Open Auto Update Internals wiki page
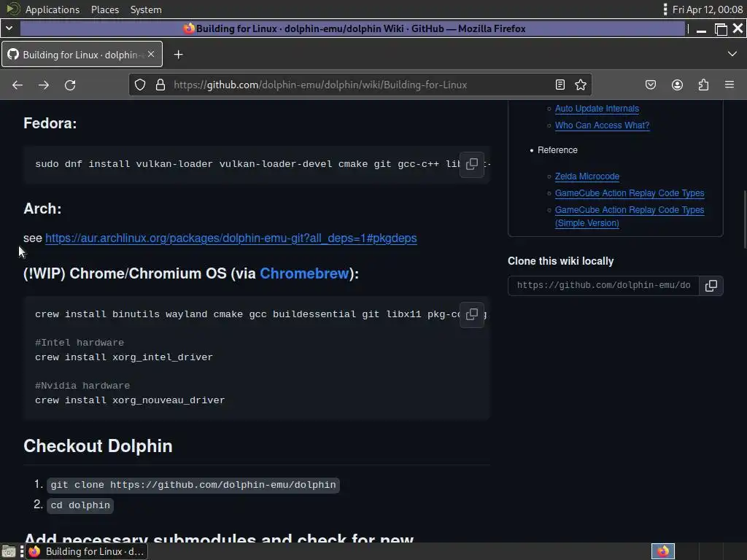747x560 pixels. pyautogui.click(x=597, y=109)
